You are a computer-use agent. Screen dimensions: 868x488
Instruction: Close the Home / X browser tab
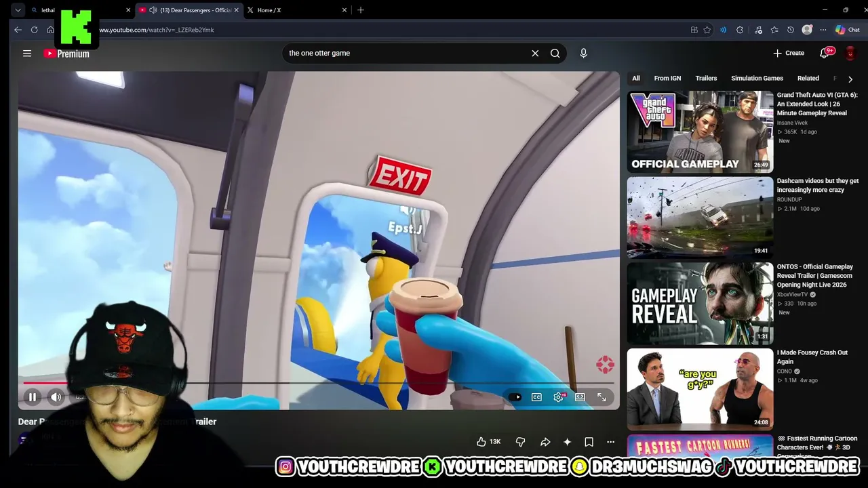coord(344,10)
